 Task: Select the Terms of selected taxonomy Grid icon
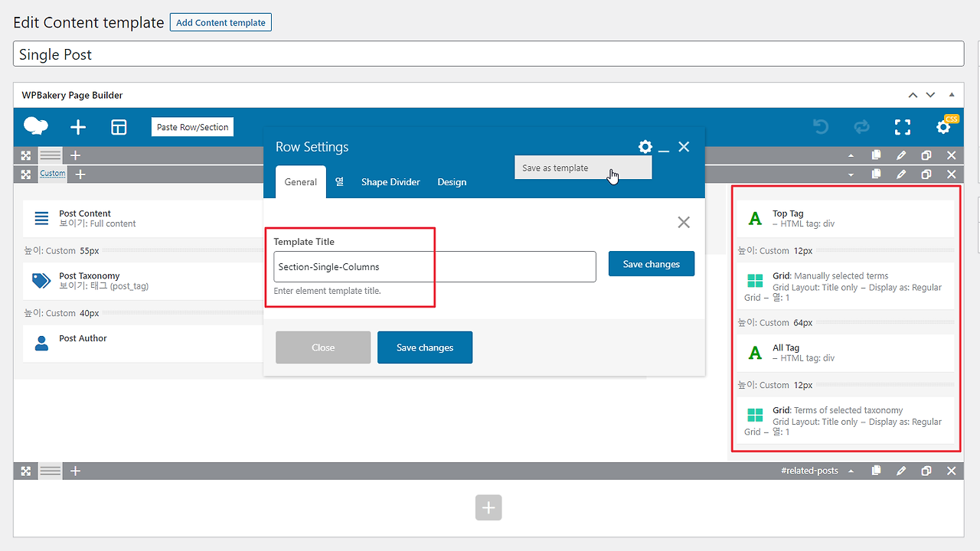click(x=755, y=415)
